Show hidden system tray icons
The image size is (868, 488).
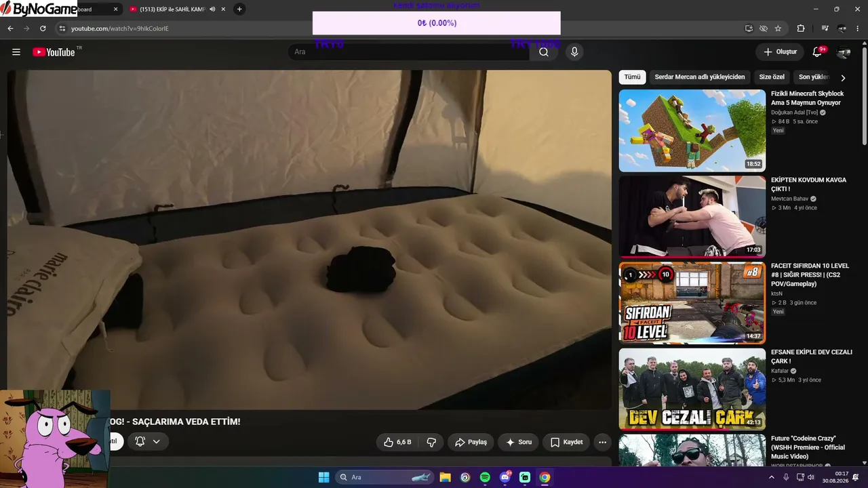771,477
